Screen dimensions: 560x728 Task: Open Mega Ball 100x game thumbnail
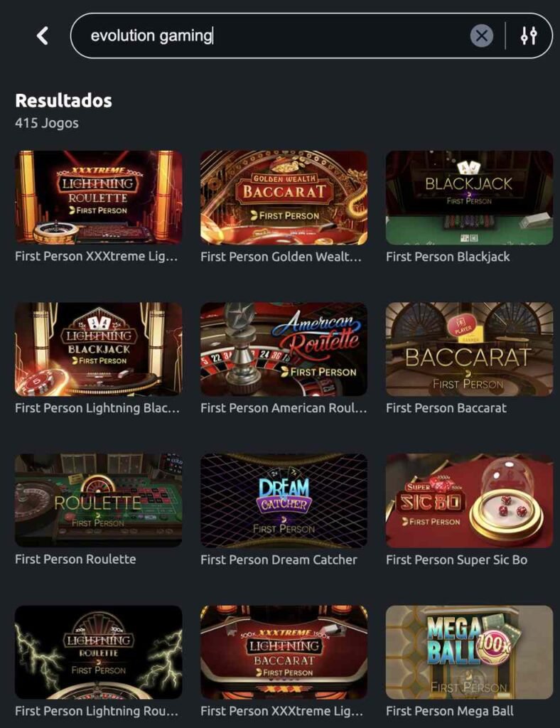click(470, 652)
